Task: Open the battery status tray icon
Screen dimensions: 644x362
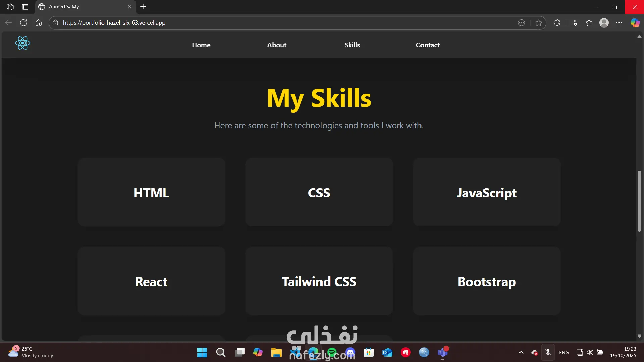Action: pyautogui.click(x=600, y=352)
